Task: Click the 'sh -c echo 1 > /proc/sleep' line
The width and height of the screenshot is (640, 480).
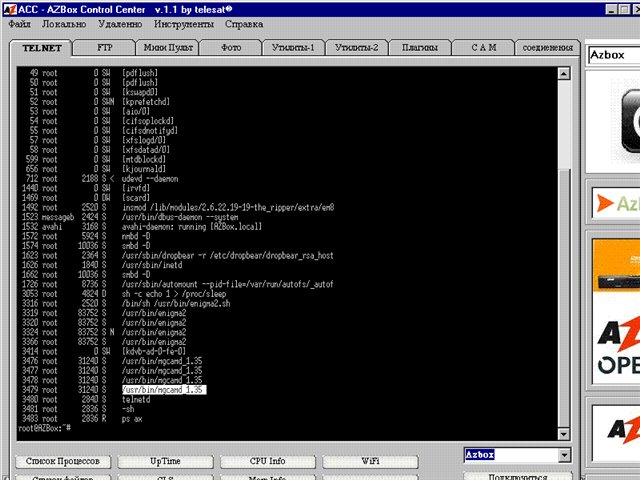Action: click(x=174, y=294)
